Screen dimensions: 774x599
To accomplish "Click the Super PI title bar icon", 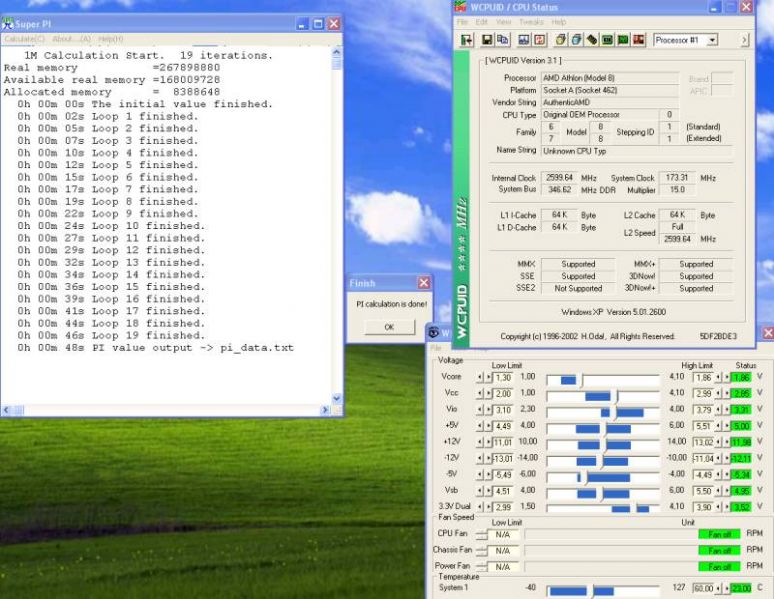I will (8, 23).
